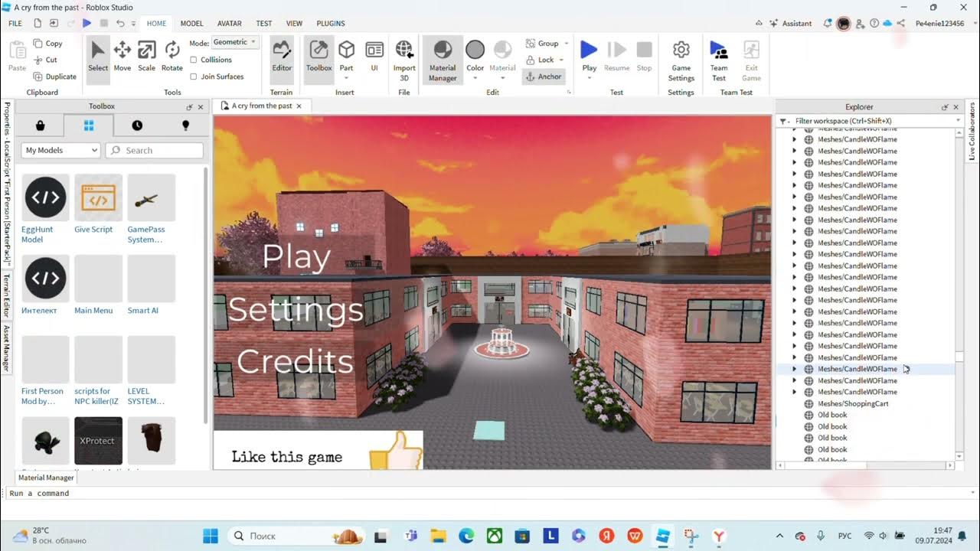The height and width of the screenshot is (551, 980).
Task: Open Microsoft Edge from taskbar
Action: [x=466, y=536]
